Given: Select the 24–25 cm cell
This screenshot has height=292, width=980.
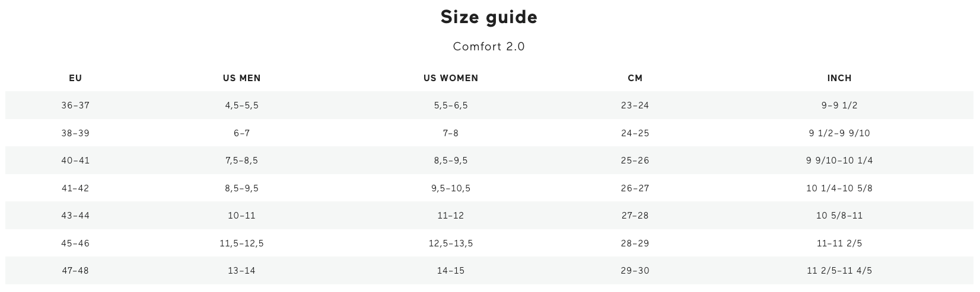Looking at the screenshot, I should click(635, 133).
